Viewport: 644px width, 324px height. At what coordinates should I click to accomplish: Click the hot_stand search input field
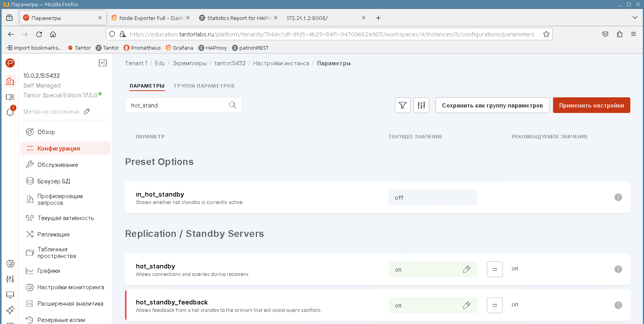point(178,105)
